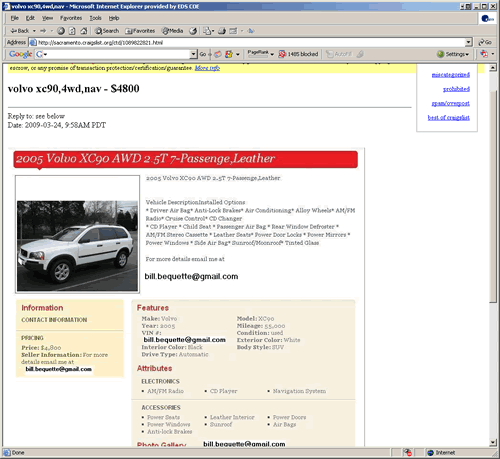Click the 'prohibited' flag link
500x459 pixels.
tap(456, 89)
